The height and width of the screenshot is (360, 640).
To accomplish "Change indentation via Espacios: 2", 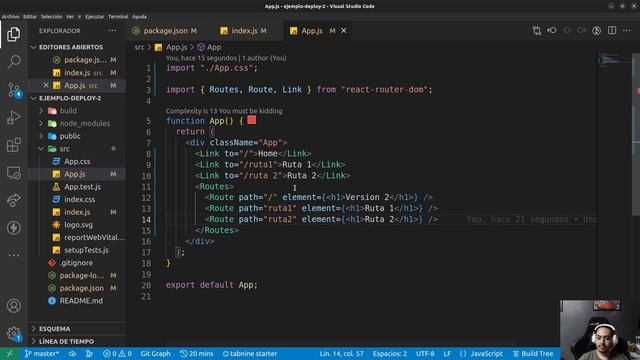I will (x=389, y=354).
